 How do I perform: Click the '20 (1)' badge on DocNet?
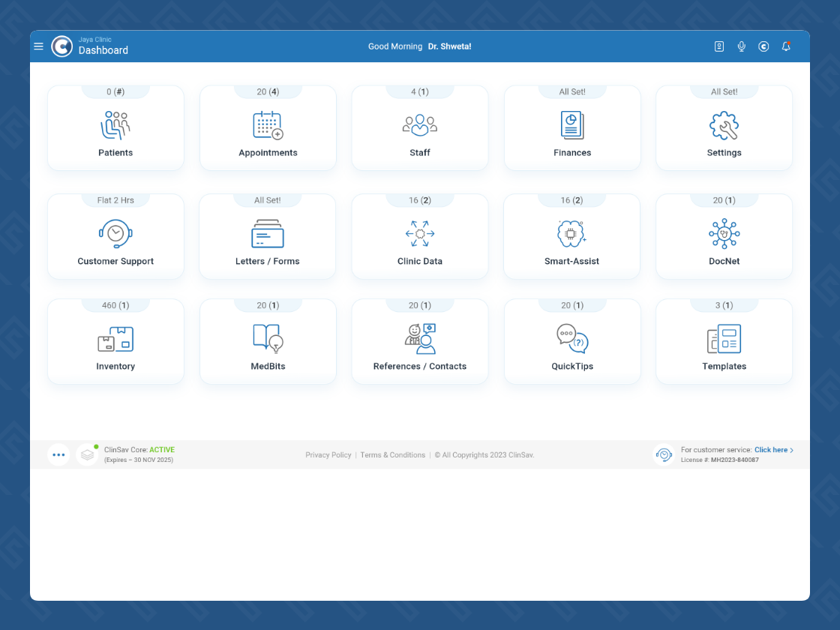[x=724, y=200]
